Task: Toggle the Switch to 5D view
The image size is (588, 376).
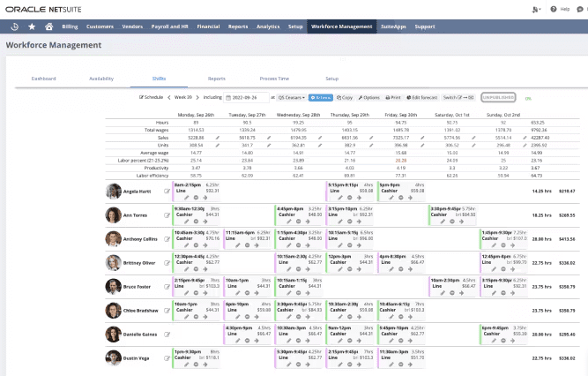Action: [459, 97]
